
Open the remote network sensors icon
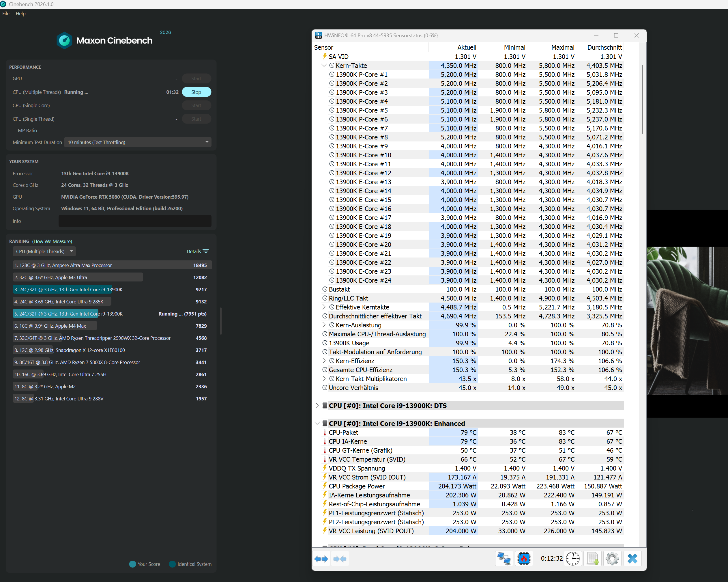[504, 559]
